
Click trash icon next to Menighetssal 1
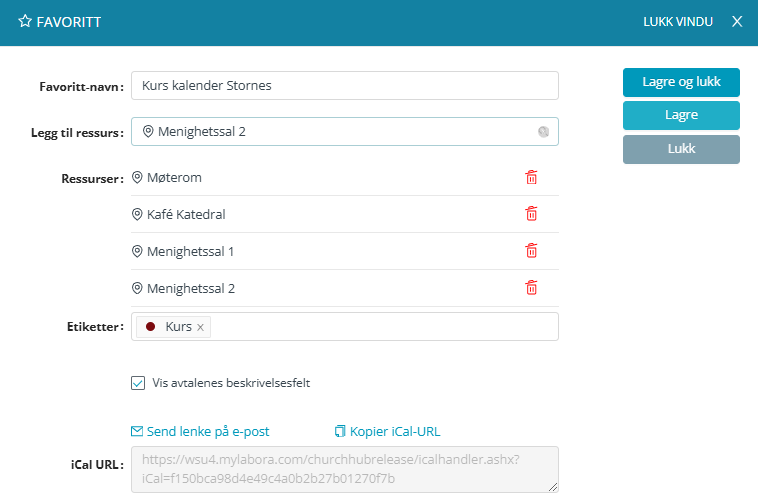click(x=531, y=251)
